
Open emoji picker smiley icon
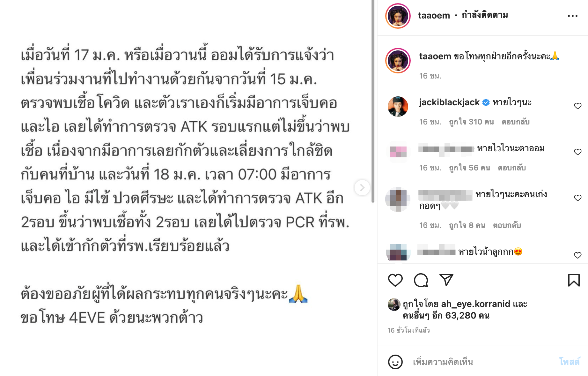tap(395, 362)
